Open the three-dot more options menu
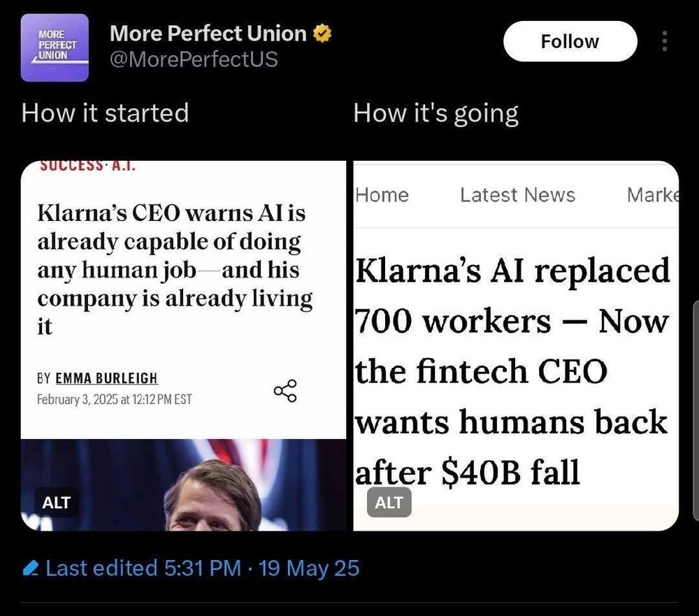Viewport: 699px width, 616px height. 664,41
